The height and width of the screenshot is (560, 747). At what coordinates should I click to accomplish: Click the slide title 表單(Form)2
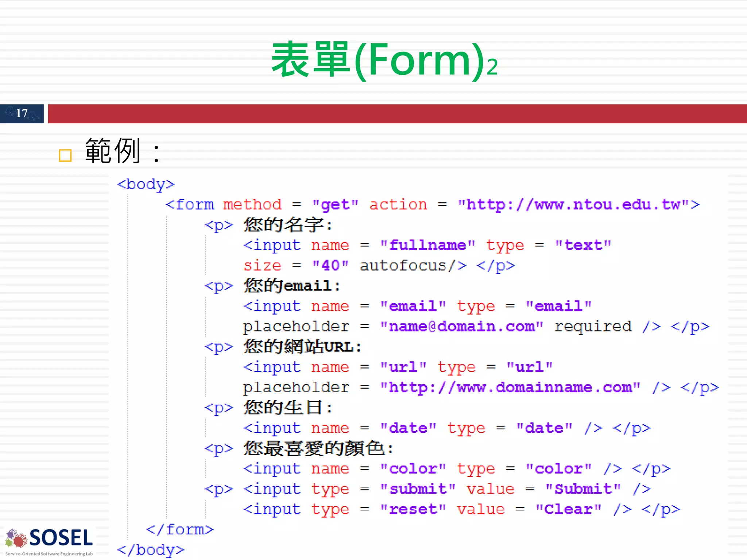(384, 60)
